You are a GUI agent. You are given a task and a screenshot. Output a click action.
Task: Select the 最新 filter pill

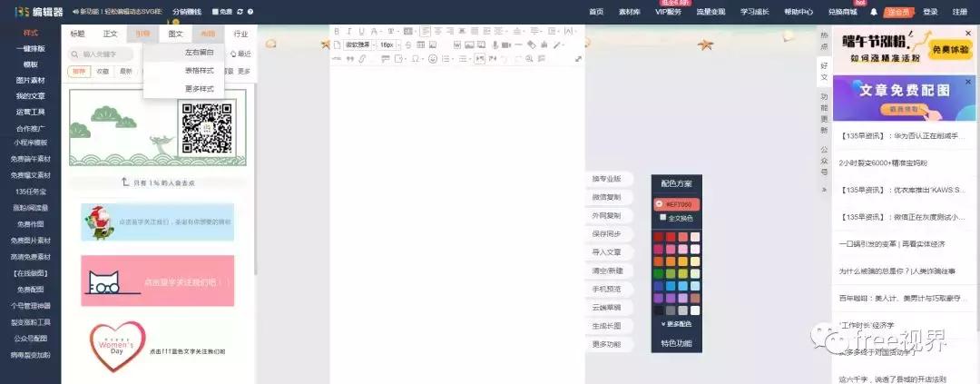coord(126,72)
